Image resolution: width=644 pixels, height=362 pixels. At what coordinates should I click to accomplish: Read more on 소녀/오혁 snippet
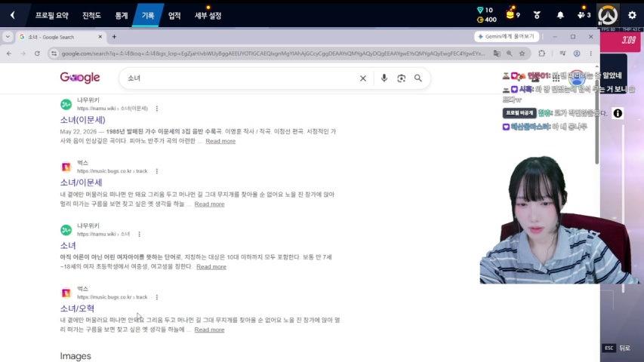[209, 330]
